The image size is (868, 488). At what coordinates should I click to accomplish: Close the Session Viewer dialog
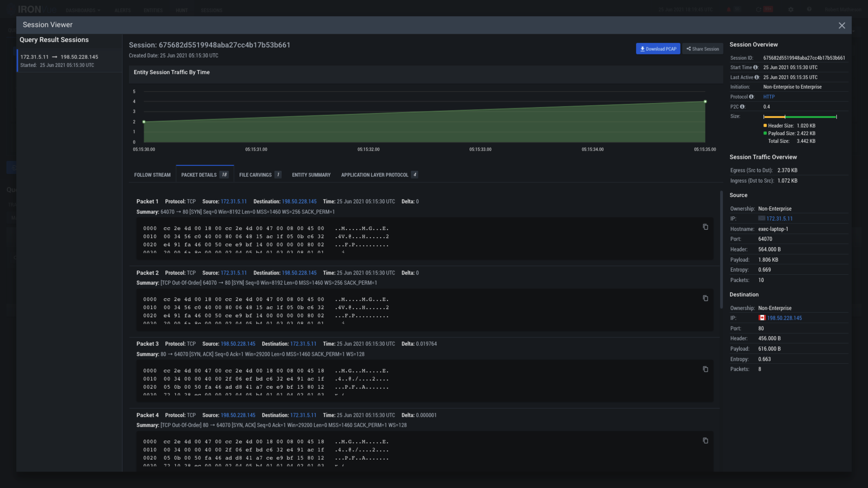coord(842,25)
